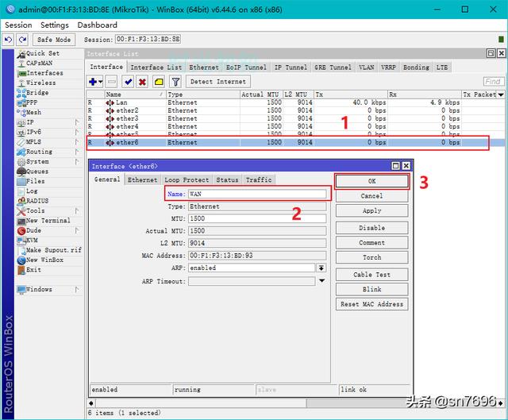Switch to the Bonding tab

(416, 67)
